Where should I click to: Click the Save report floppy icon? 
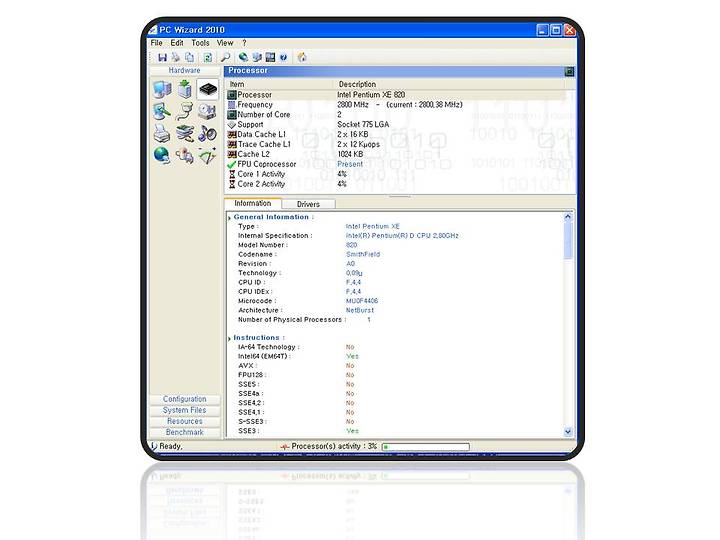[x=162, y=57]
